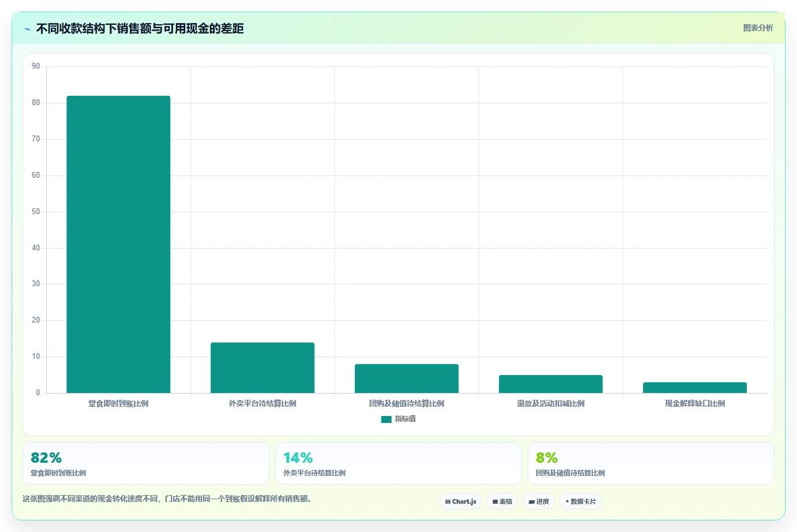Click the 外卖平台待结算比例 bar
The image size is (797, 532).
point(263,368)
